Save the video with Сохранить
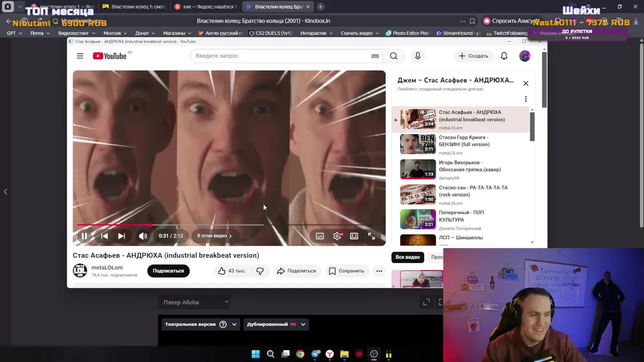Viewport: 644px width, 362px height. (346, 271)
